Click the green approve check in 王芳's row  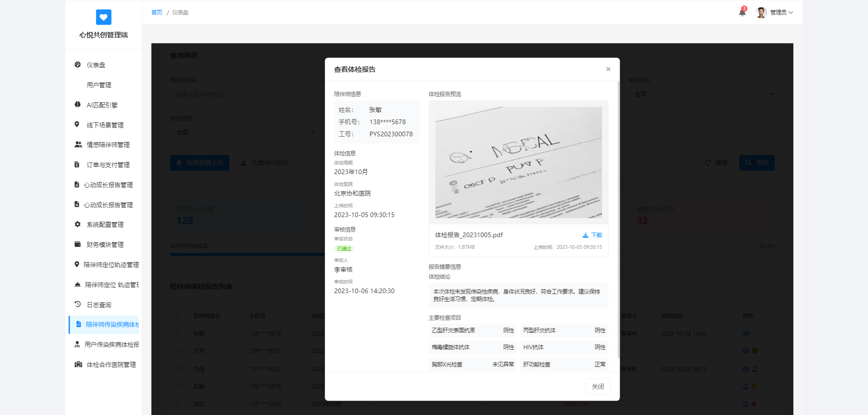click(755, 351)
